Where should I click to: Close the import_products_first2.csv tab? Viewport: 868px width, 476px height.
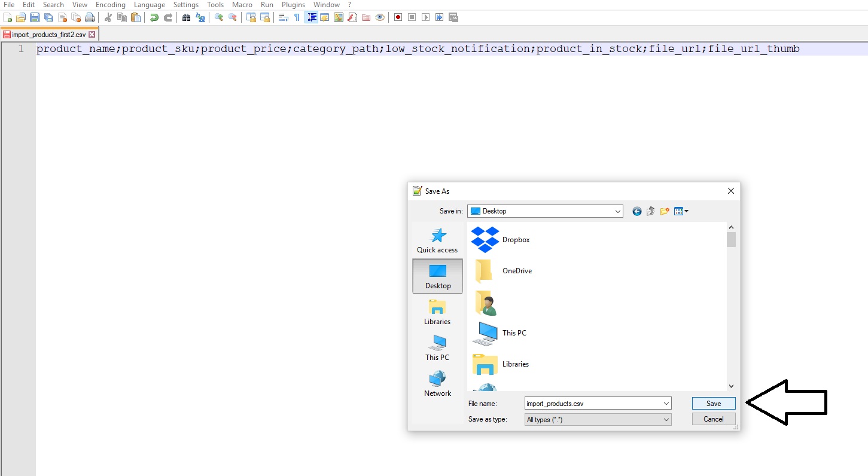point(92,35)
